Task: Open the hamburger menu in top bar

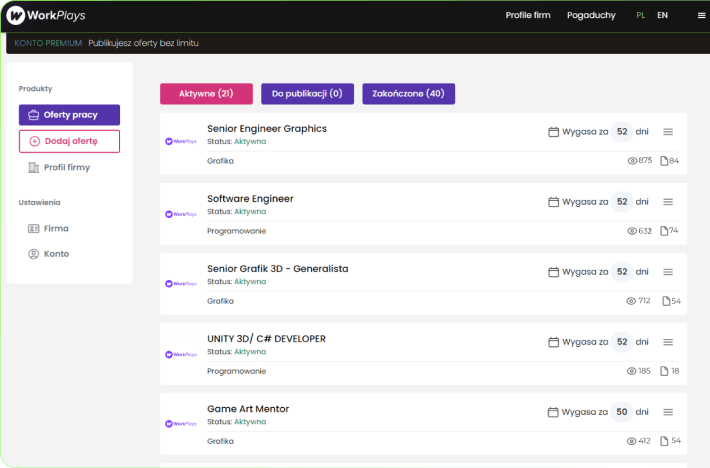Action: (x=701, y=15)
